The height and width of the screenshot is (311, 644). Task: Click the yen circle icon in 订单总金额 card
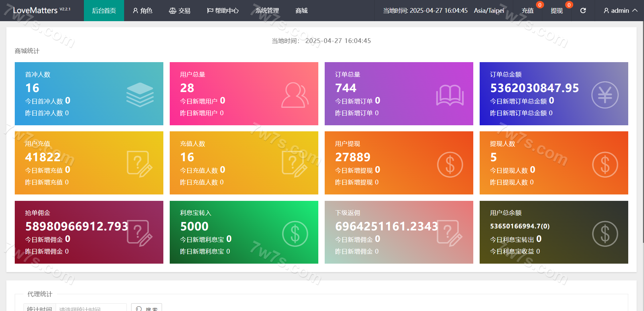pyautogui.click(x=605, y=95)
